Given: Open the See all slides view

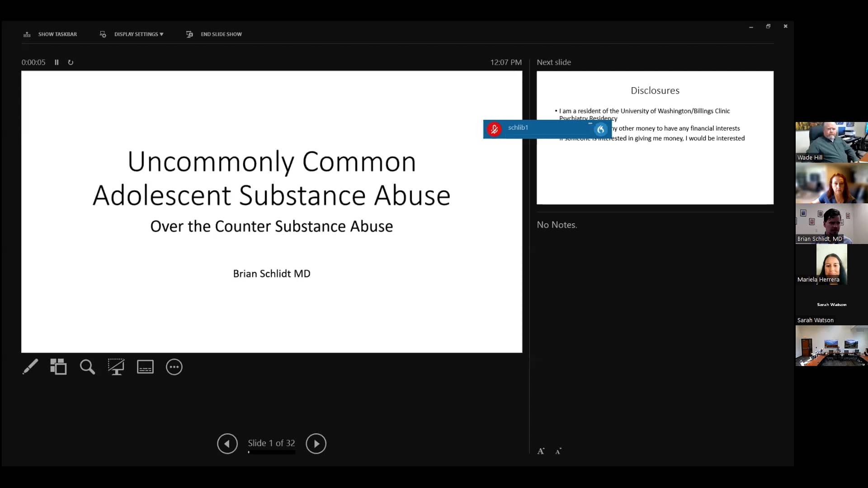Looking at the screenshot, I should tap(58, 367).
